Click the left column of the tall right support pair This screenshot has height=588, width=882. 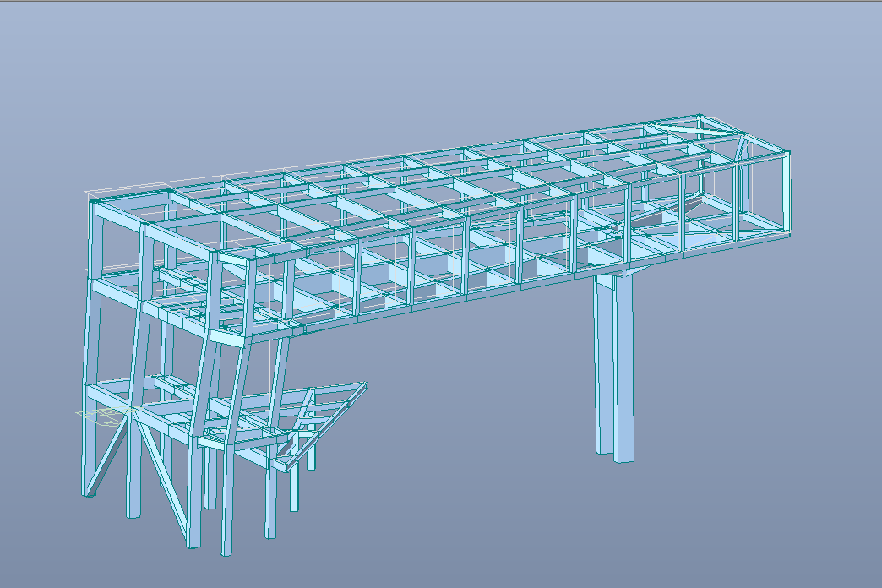click(603, 363)
